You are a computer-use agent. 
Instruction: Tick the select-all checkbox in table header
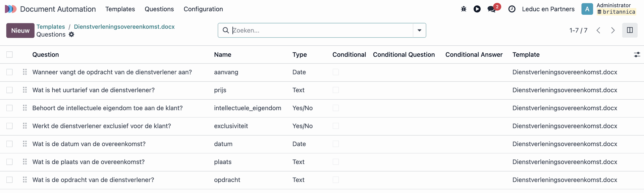[9, 55]
